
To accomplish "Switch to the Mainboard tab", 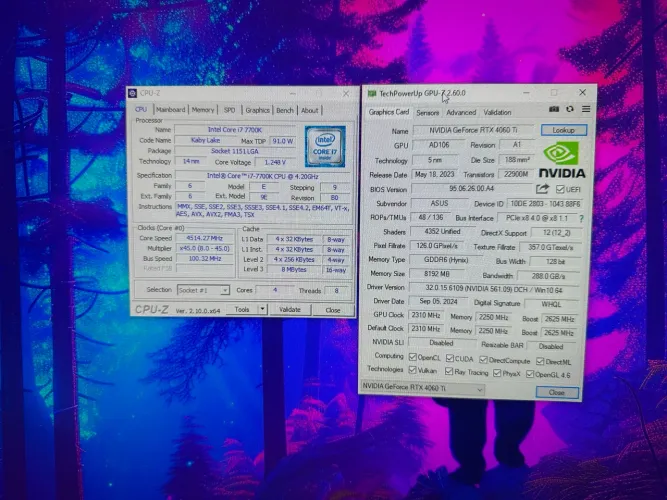I will click(x=171, y=109).
